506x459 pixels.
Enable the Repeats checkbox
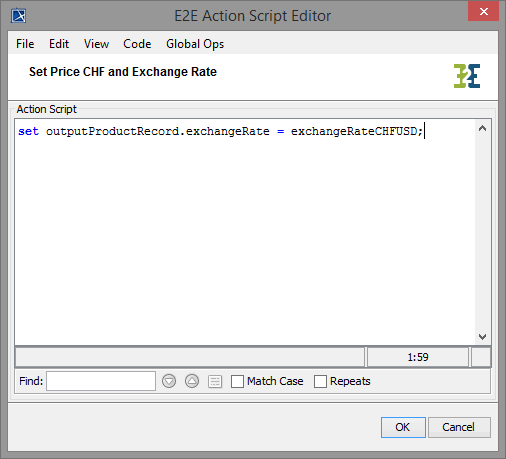320,381
